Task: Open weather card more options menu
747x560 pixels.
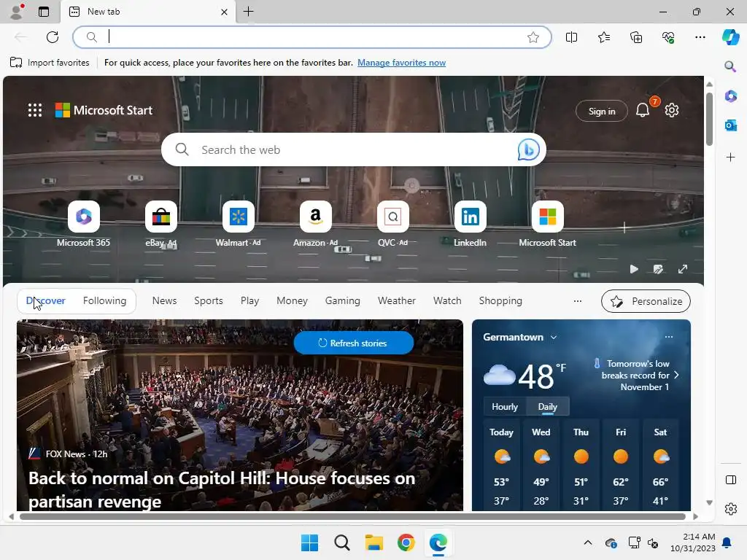Action: tap(669, 337)
